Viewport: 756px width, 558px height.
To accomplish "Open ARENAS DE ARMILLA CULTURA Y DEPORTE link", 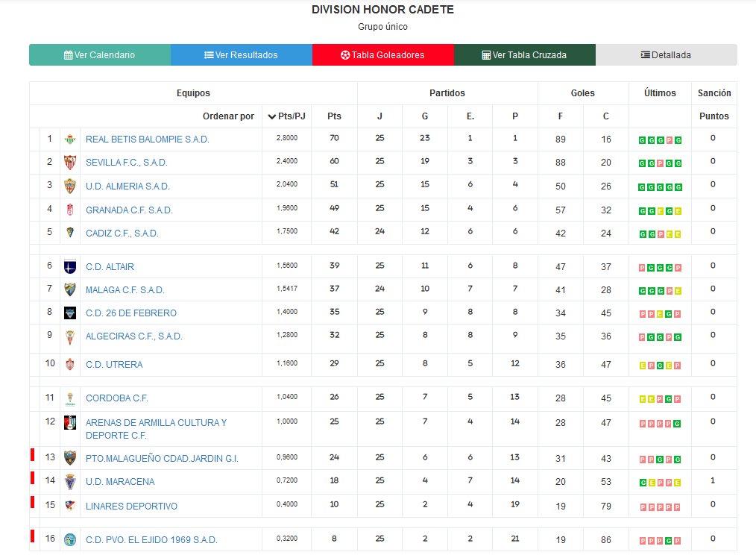I will point(157,429).
